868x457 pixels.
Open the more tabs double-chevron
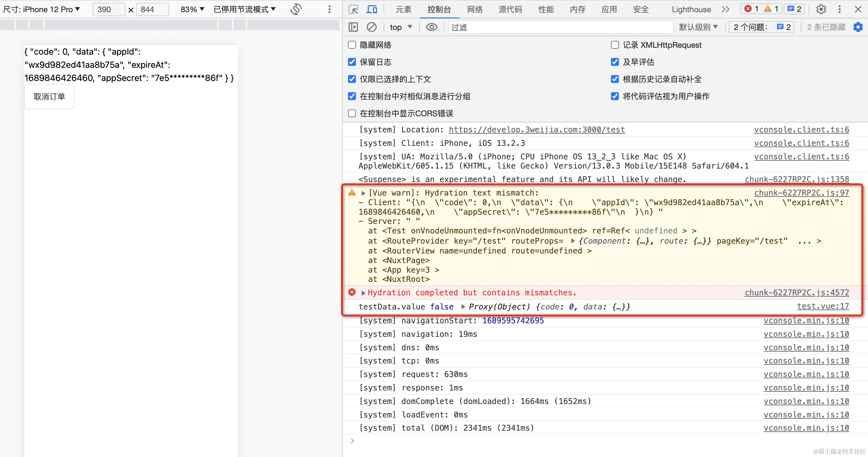pos(725,10)
